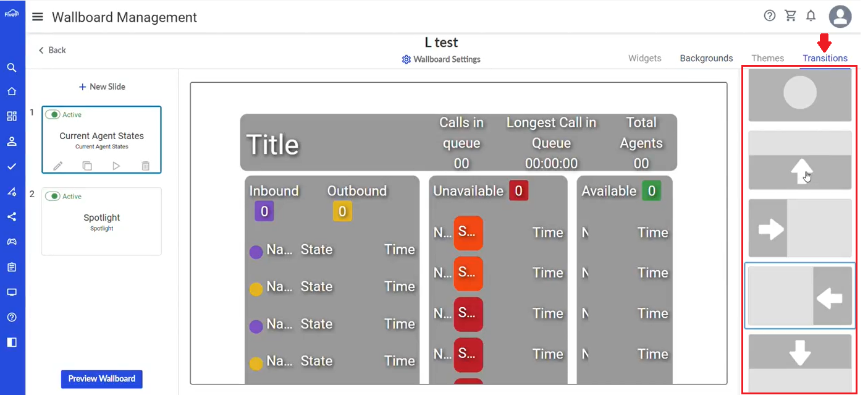
Task: Duplicate the Current Agent States slide
Action: click(x=87, y=166)
